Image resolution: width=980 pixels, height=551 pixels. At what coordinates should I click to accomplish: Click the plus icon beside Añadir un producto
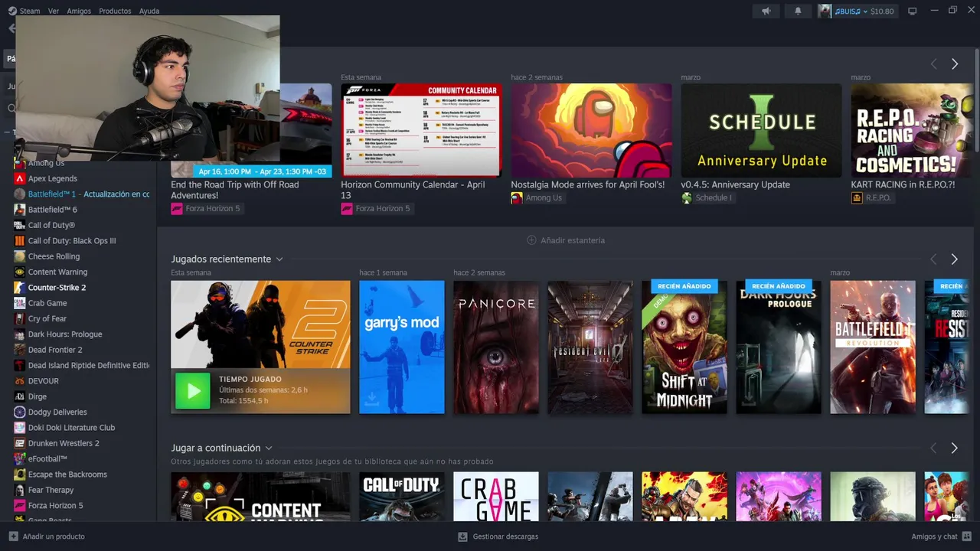pos(13,536)
